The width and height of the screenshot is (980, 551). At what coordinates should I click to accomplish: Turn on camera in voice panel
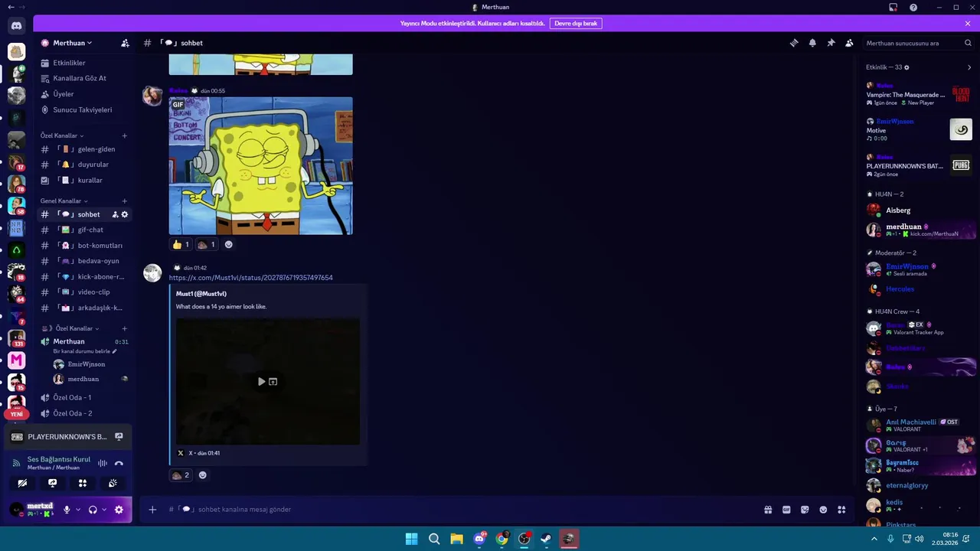tap(22, 483)
